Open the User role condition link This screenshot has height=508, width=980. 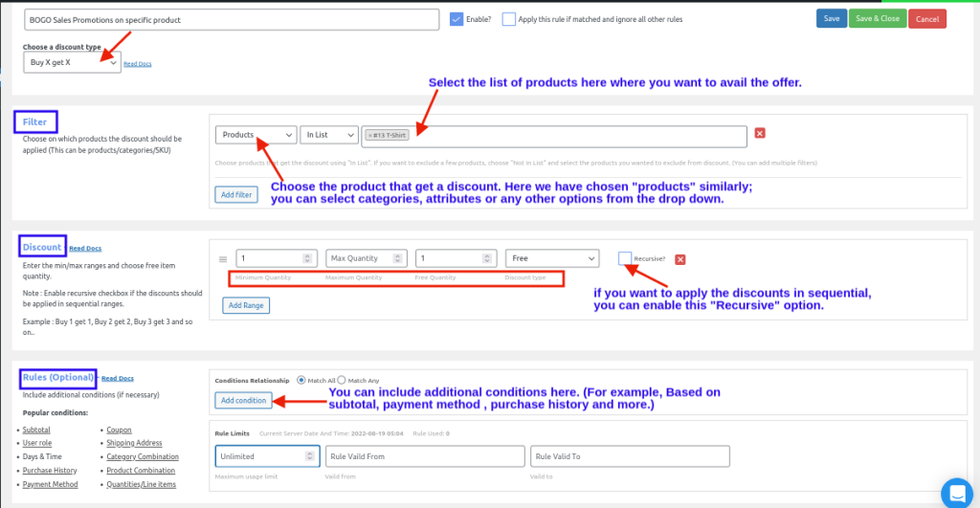click(x=37, y=443)
